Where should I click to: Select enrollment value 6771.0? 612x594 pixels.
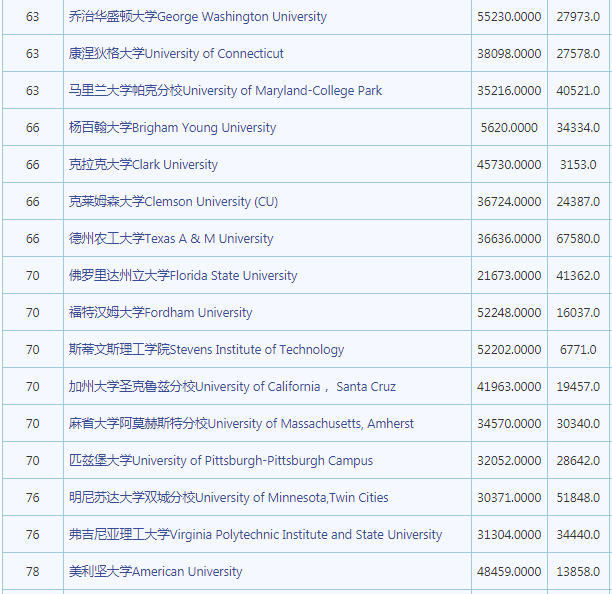click(578, 350)
